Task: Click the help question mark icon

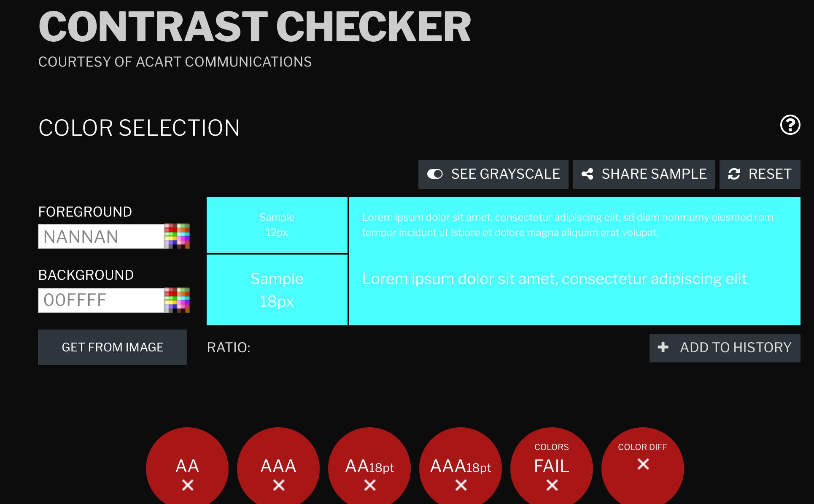Action: (790, 125)
